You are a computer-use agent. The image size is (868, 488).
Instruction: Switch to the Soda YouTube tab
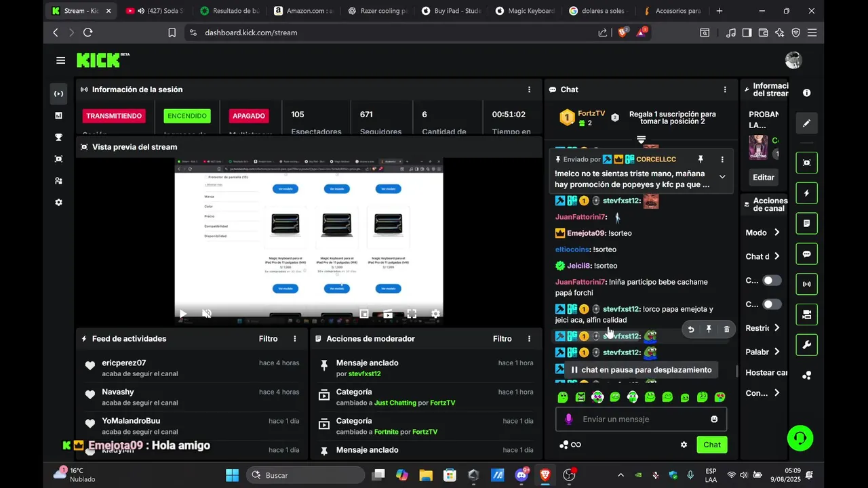(155, 11)
